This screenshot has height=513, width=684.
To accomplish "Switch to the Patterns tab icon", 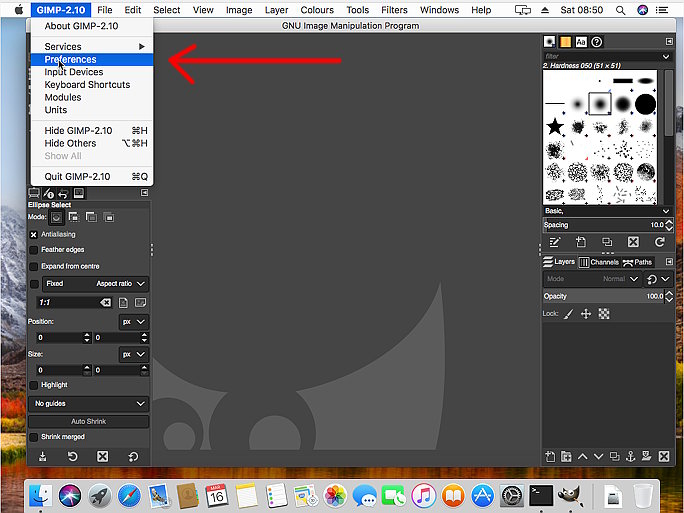I will tap(565, 42).
